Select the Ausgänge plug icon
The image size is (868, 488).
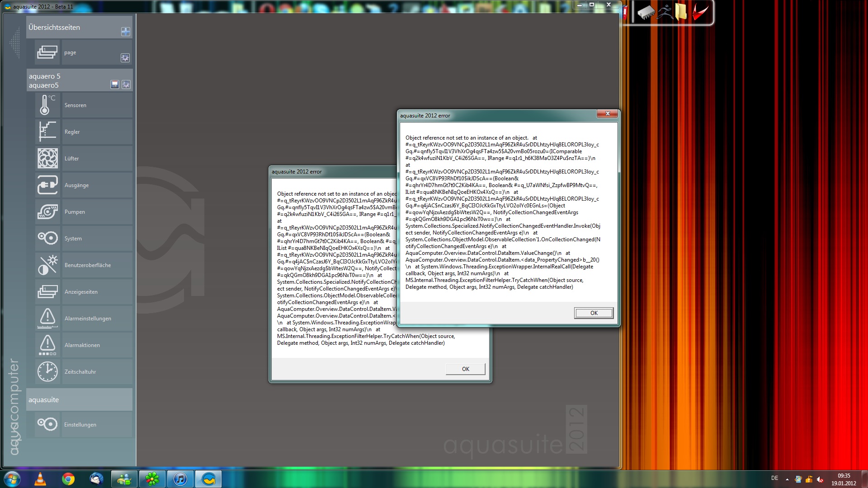point(47,185)
